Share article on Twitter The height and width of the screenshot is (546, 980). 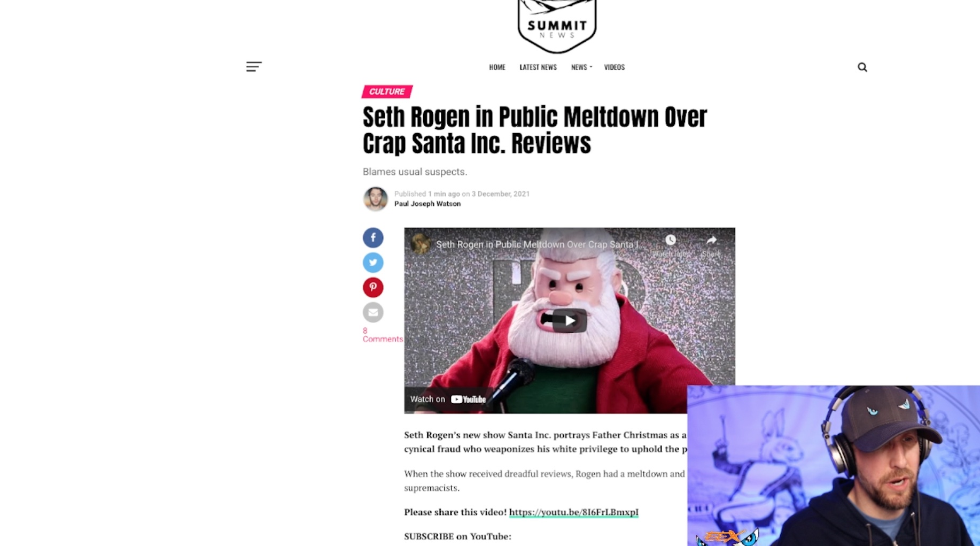pyautogui.click(x=373, y=263)
